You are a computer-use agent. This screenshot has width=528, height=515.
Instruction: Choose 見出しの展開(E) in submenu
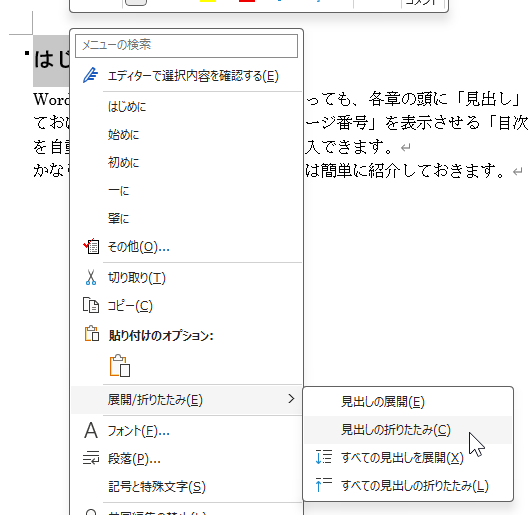click(x=408, y=402)
